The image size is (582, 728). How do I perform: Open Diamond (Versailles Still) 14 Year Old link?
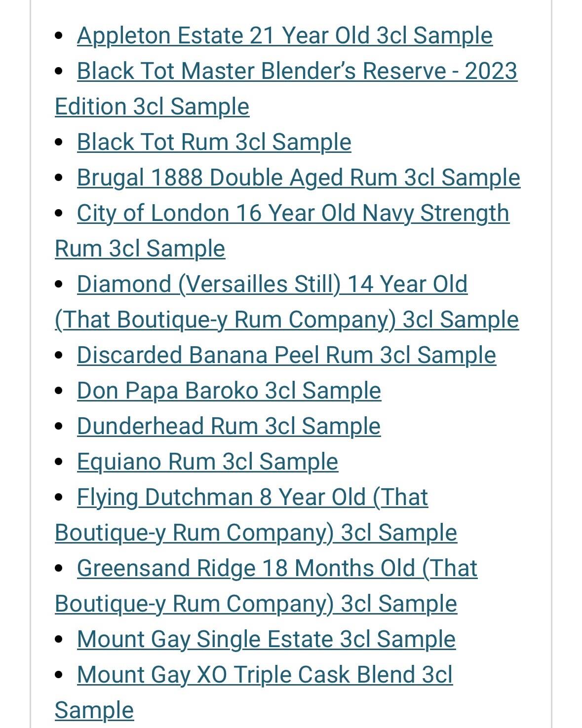point(272,284)
